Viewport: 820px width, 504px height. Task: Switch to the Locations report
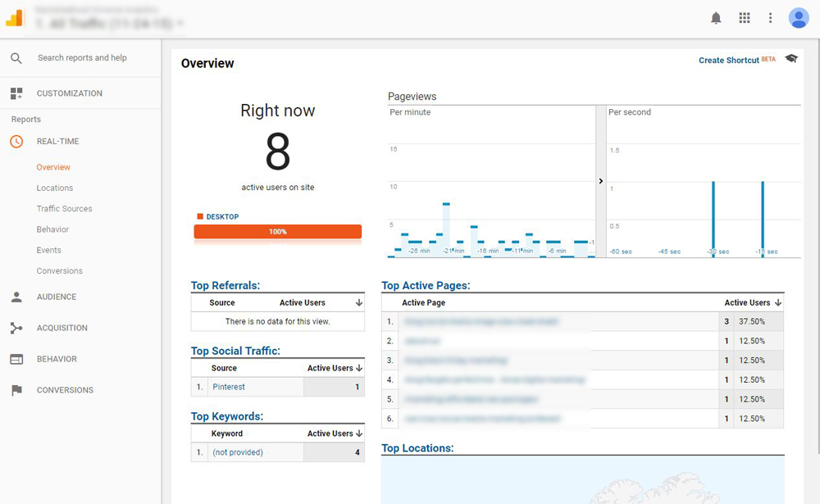point(53,188)
